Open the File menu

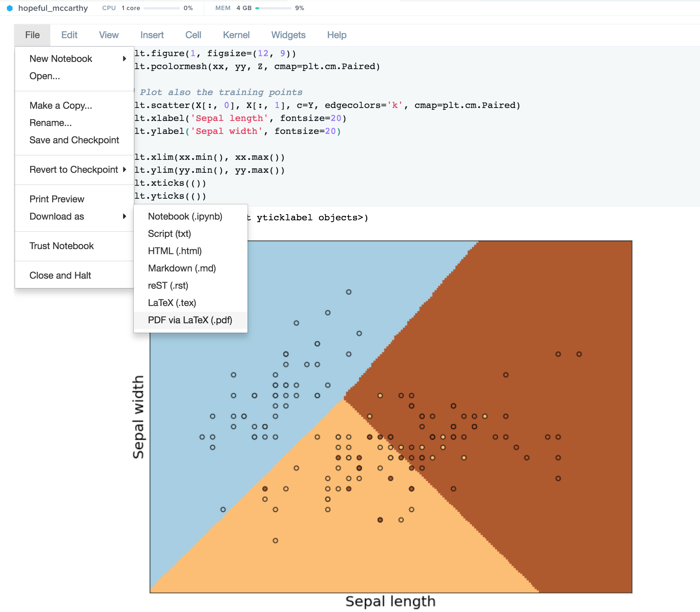32,35
